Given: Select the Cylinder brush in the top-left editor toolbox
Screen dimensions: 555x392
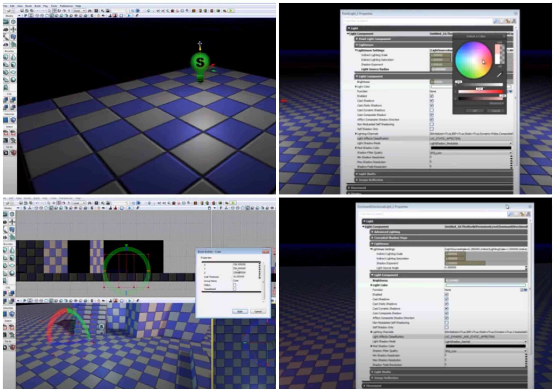Looking at the screenshot, I should click(x=13, y=65).
